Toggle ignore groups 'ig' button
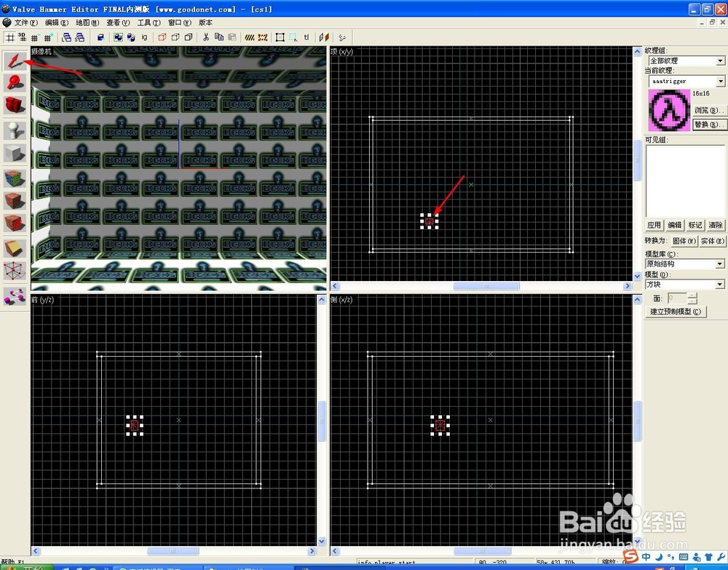728x570 pixels. coord(144,38)
